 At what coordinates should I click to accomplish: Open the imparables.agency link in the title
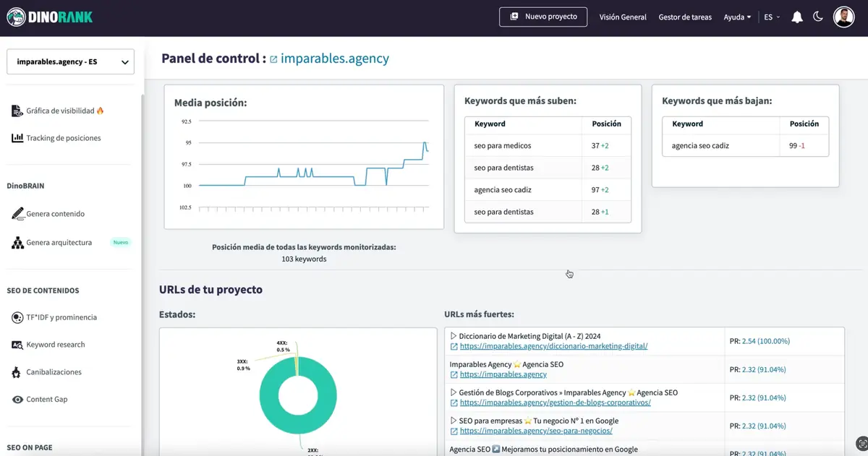click(335, 59)
